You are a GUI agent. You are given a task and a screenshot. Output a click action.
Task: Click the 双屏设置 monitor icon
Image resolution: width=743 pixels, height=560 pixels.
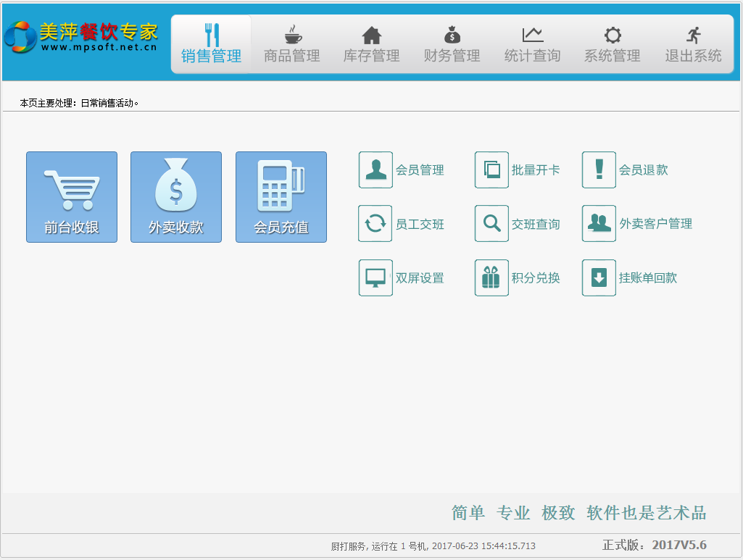pos(375,278)
